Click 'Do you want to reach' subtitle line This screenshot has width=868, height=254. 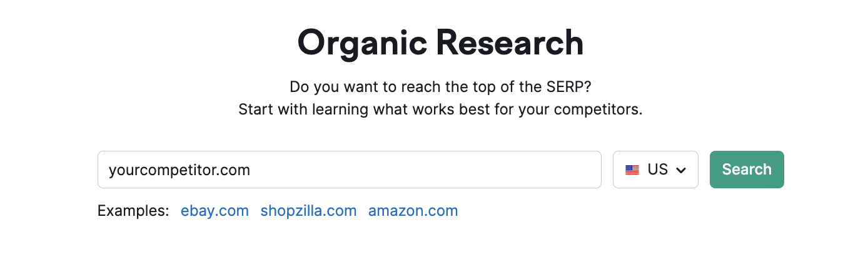[440, 87]
